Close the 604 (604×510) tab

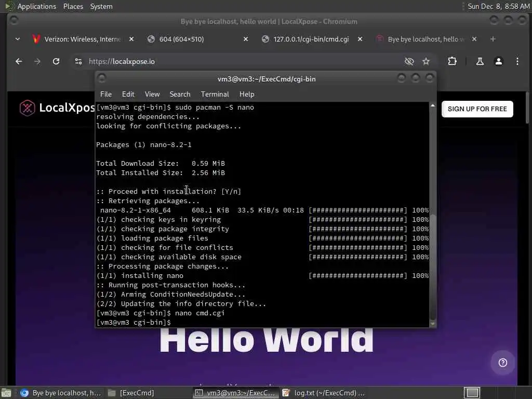[x=246, y=39]
